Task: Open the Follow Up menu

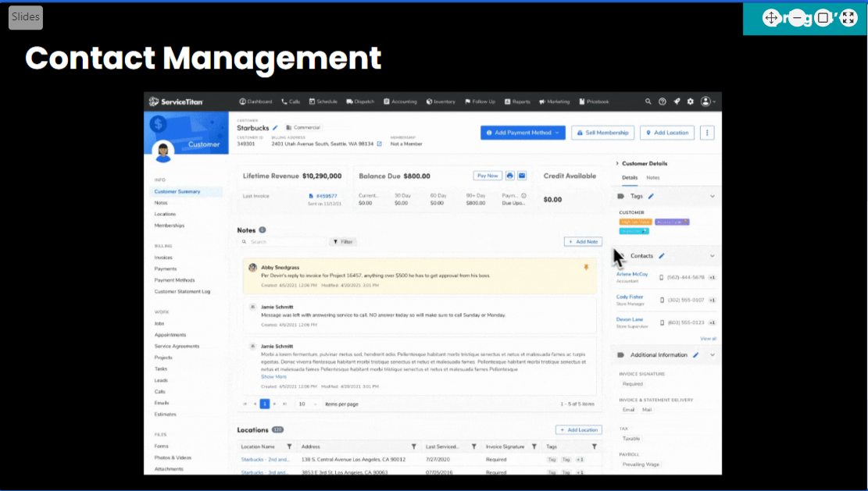Action: pos(480,101)
